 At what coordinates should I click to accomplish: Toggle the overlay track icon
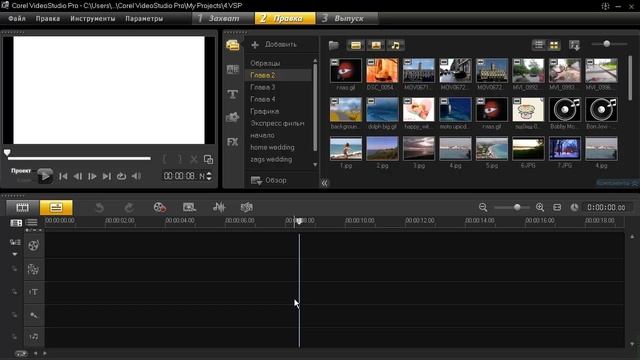click(x=33, y=269)
